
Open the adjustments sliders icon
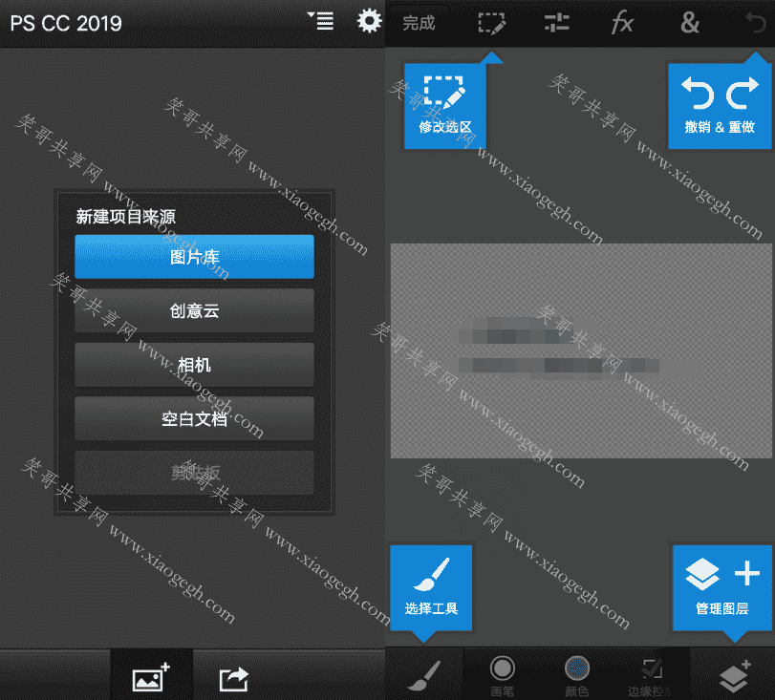[x=557, y=23]
